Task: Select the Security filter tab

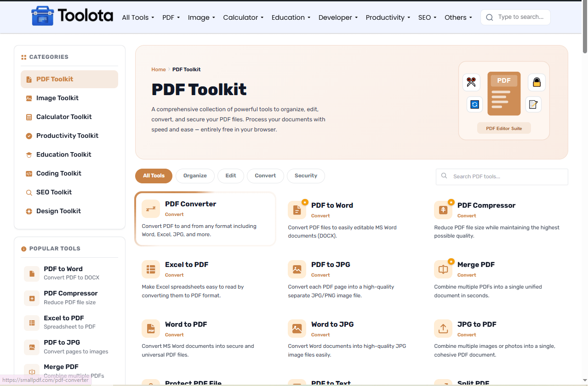Action: [306, 176]
